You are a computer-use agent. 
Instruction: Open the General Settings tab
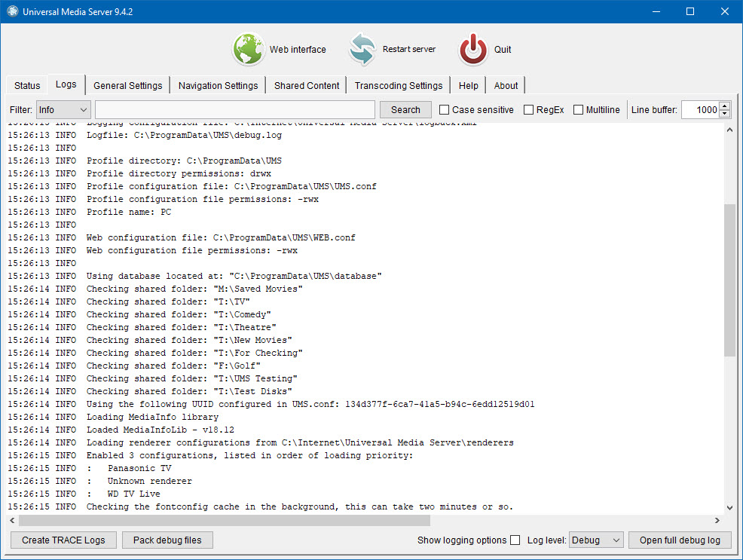click(127, 86)
